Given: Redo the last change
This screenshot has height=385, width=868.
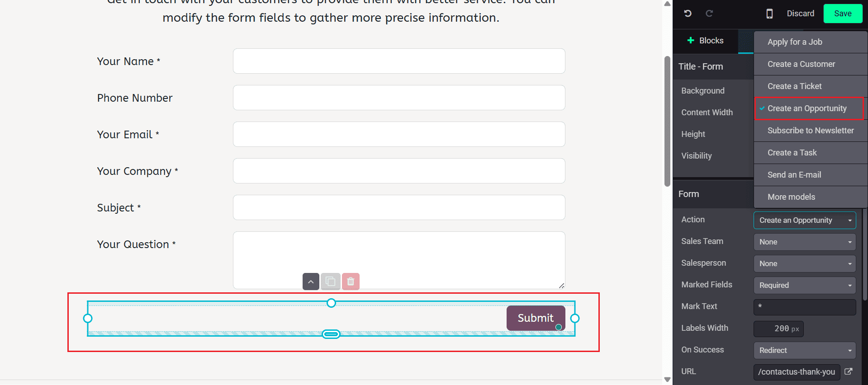Looking at the screenshot, I should [709, 14].
